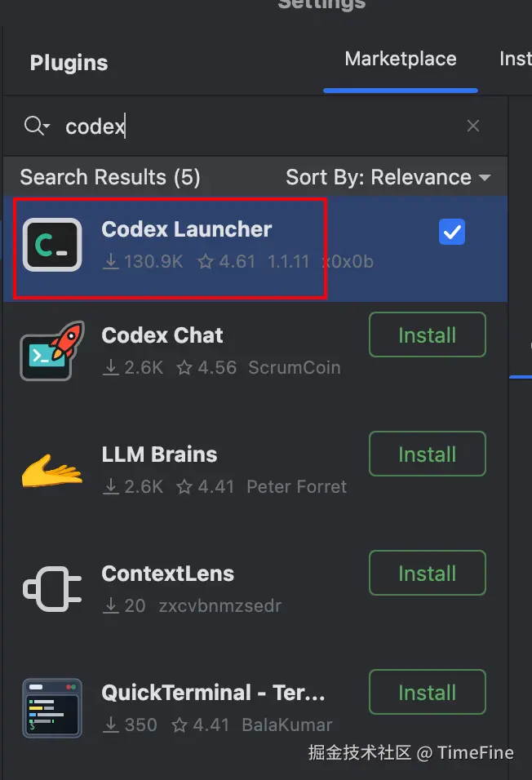Image resolution: width=532 pixels, height=780 pixels.
Task: Uncheck the Codex Launcher installed checkbox
Action: 452,232
